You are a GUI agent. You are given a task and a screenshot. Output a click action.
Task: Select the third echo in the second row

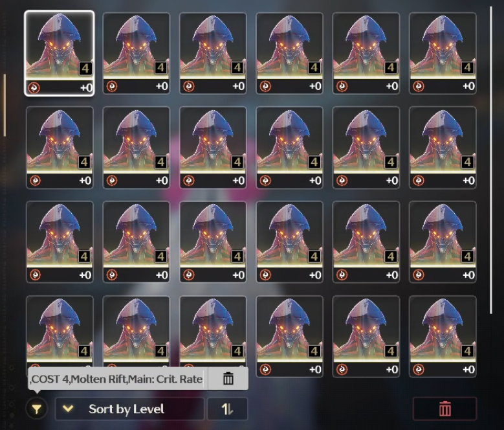tap(213, 148)
